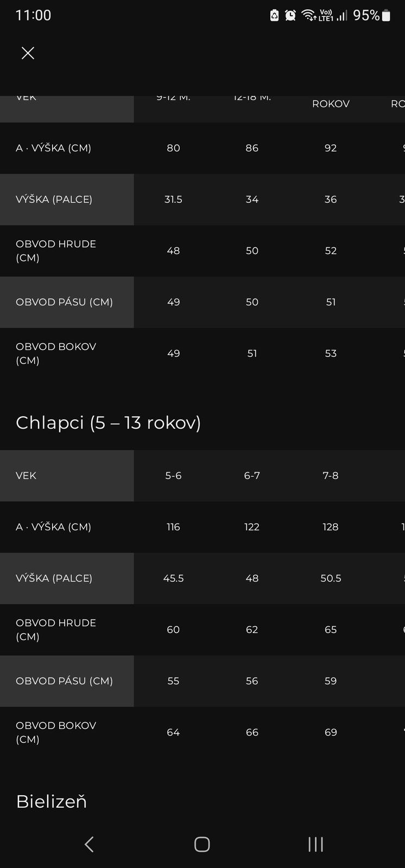Tap the Android back navigation arrow
Viewport: 405px width, 868px height.
(90, 844)
